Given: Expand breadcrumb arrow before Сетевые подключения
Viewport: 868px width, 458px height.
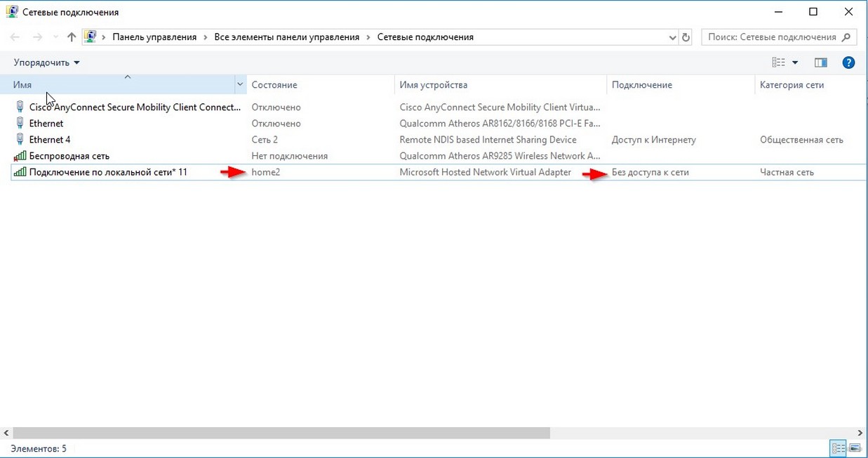Looking at the screenshot, I should (368, 37).
